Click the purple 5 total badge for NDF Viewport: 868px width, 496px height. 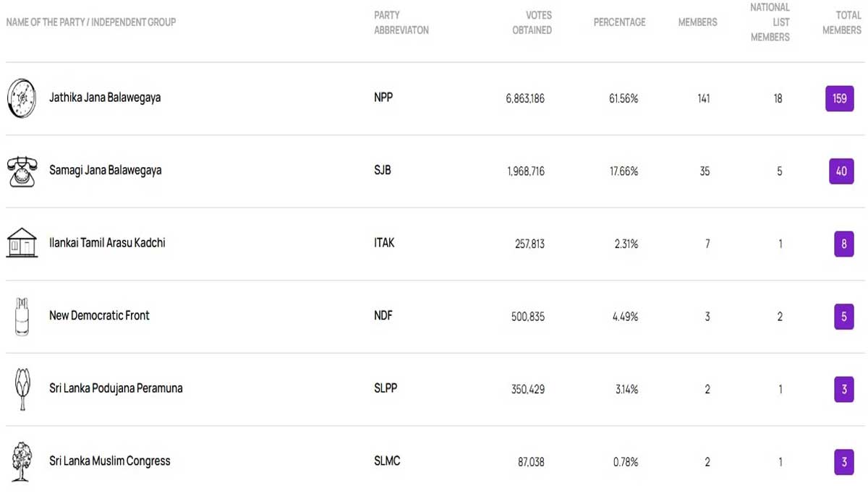843,317
